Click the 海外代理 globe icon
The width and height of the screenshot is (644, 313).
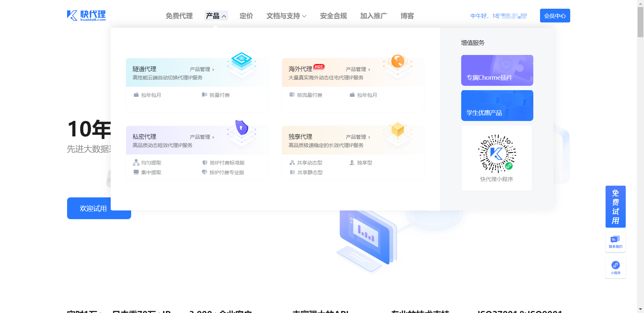click(x=398, y=62)
